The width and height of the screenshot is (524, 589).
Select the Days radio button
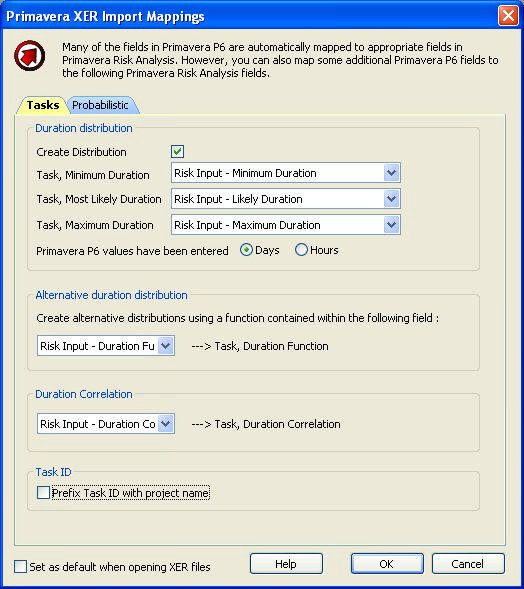(246, 250)
